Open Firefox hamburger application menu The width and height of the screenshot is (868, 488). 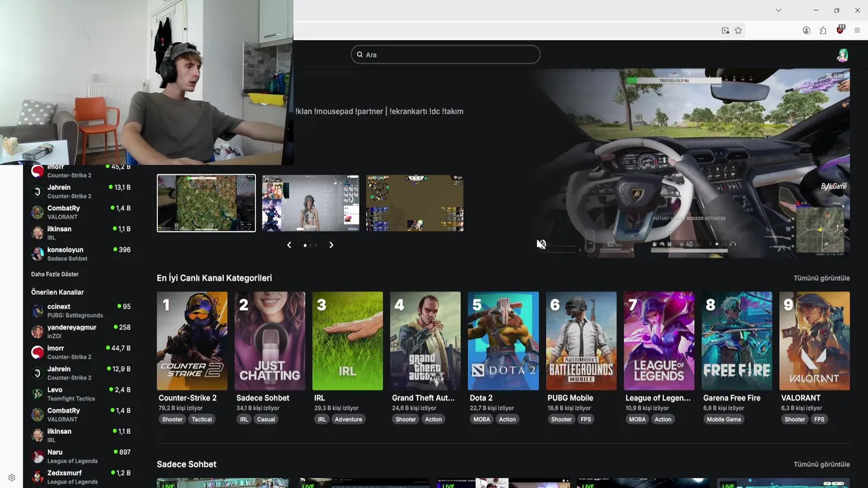point(857,30)
